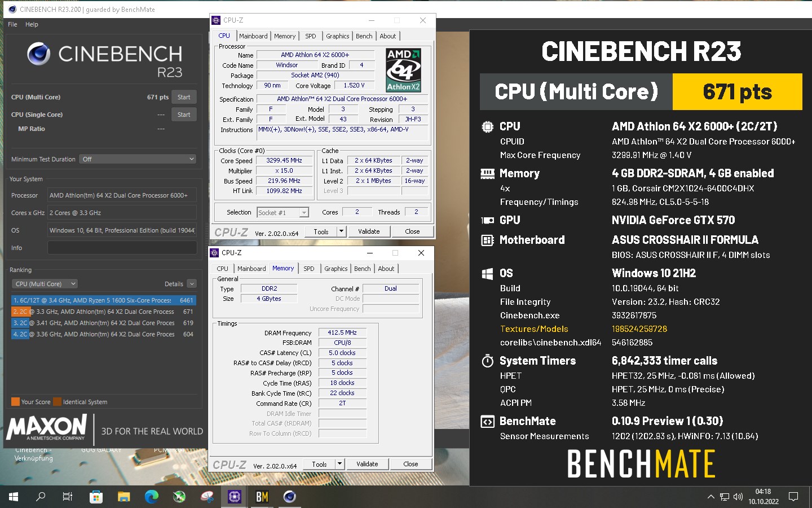This screenshot has height=508, width=812.
Task: Select ranking row with score 619
Action: click(104, 323)
